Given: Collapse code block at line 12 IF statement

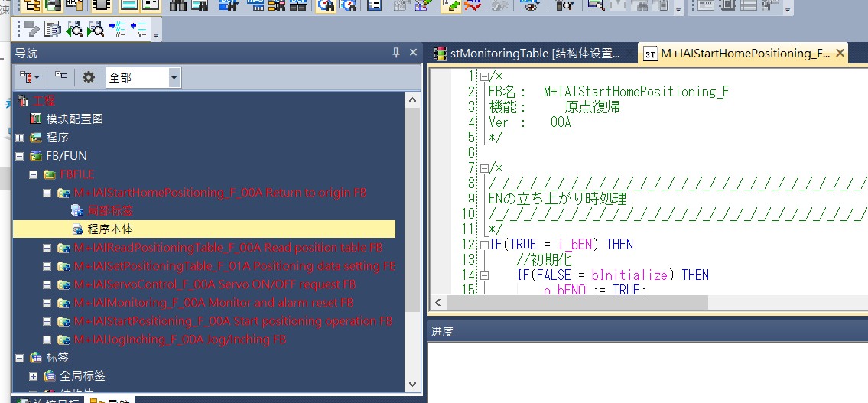Looking at the screenshot, I should point(484,245).
